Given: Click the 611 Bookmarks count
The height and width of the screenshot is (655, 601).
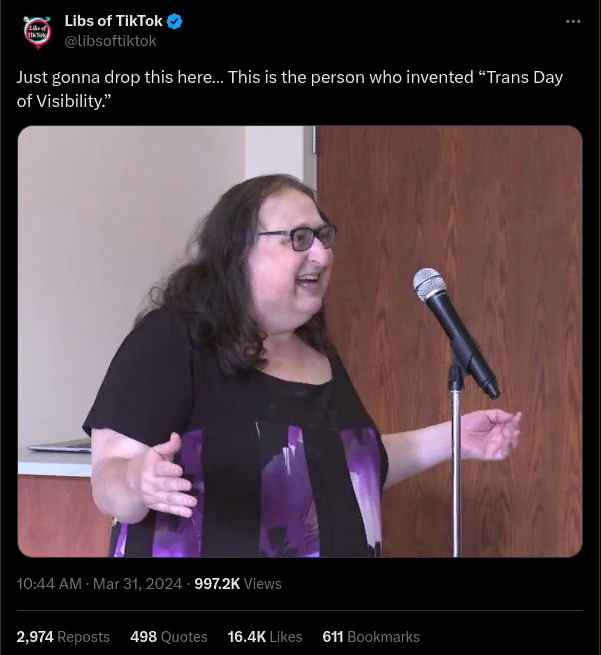Looking at the screenshot, I should coord(371,637).
